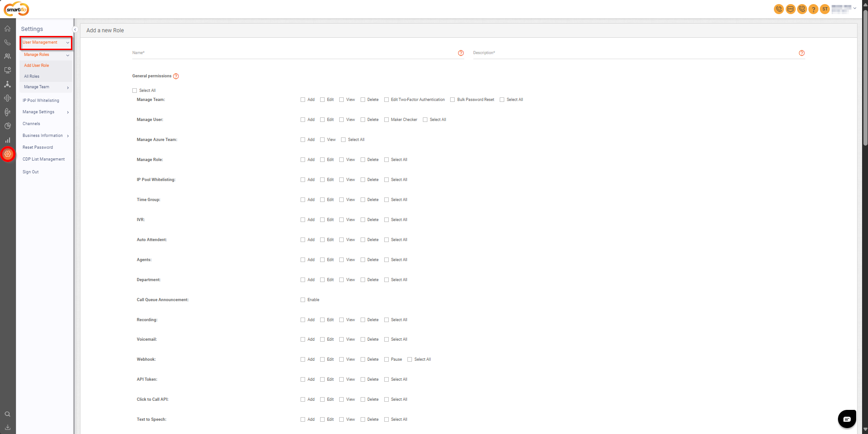The height and width of the screenshot is (434, 868).
Task: Check Select All for IVR row
Action: 386,220
